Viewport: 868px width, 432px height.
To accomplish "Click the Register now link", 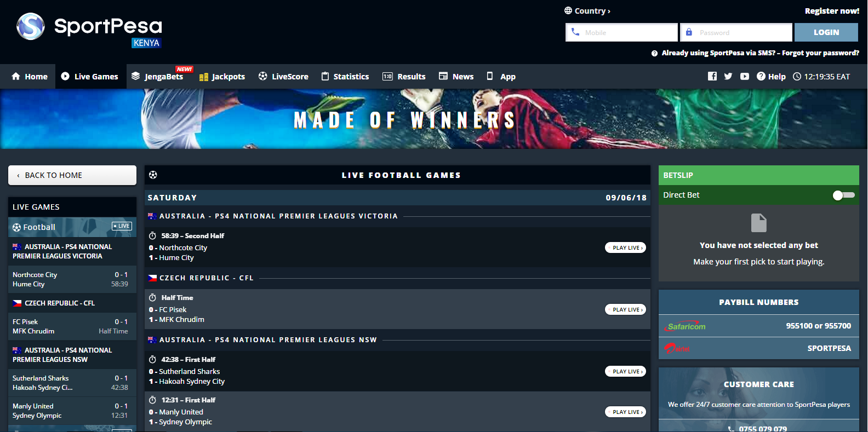I will pyautogui.click(x=832, y=11).
